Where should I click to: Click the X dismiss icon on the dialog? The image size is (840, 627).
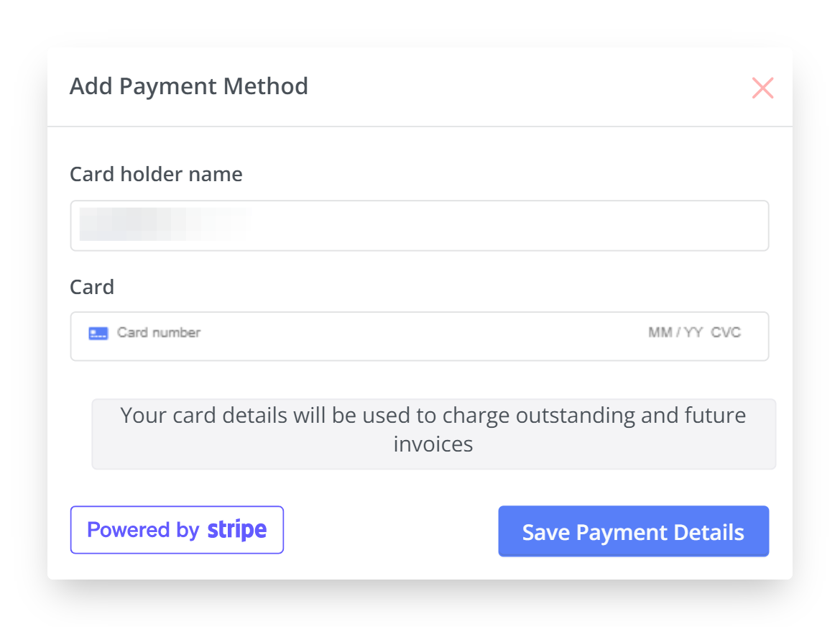point(762,87)
